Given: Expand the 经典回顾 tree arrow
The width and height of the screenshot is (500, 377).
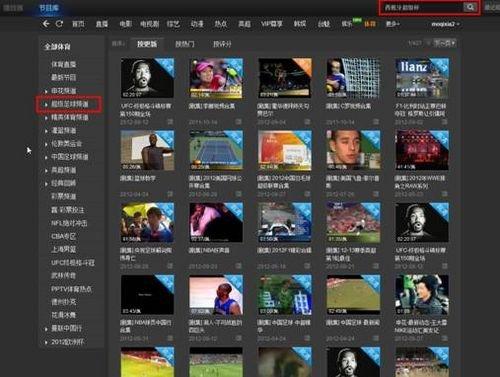Looking at the screenshot, I should pyautogui.click(x=46, y=183).
